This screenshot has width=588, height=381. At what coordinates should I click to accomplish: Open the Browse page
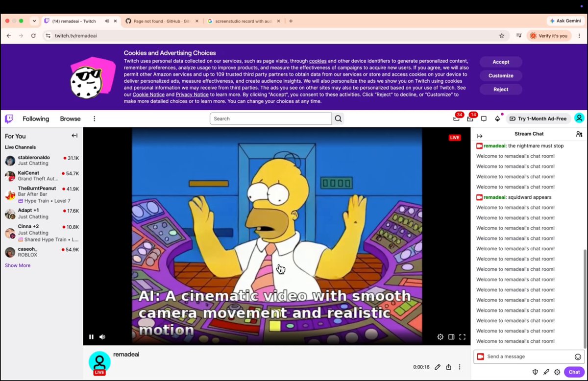click(70, 119)
